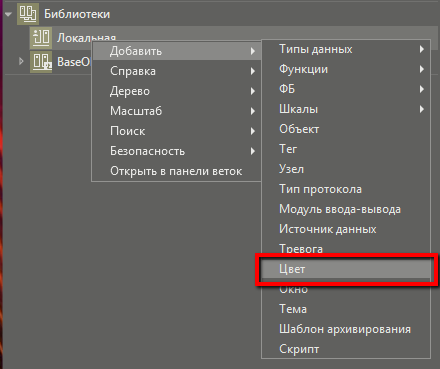440x369 pixels.
Task: Select the Локальная tree item
Action: (x=86, y=38)
